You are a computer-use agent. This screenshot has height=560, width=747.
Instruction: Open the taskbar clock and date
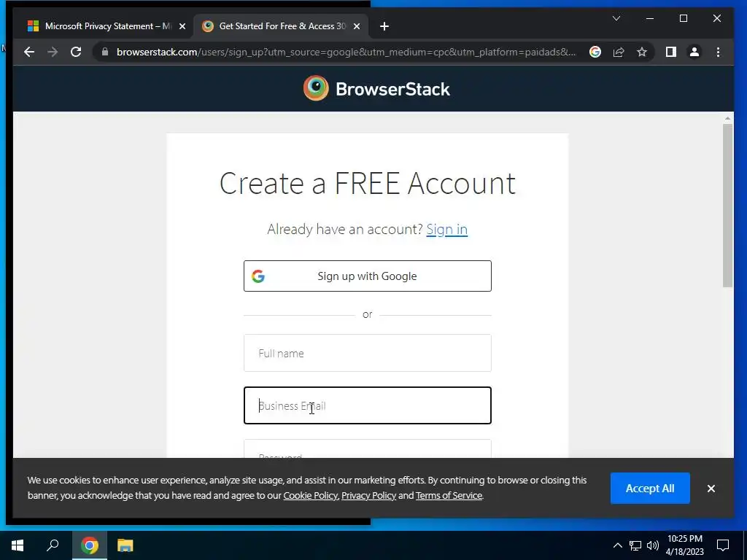click(684, 545)
